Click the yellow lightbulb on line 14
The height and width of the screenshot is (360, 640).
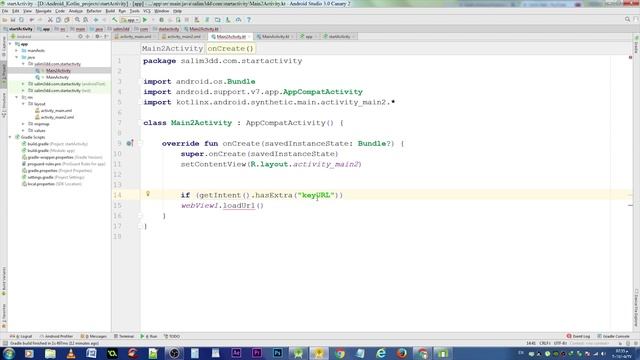click(x=148, y=194)
